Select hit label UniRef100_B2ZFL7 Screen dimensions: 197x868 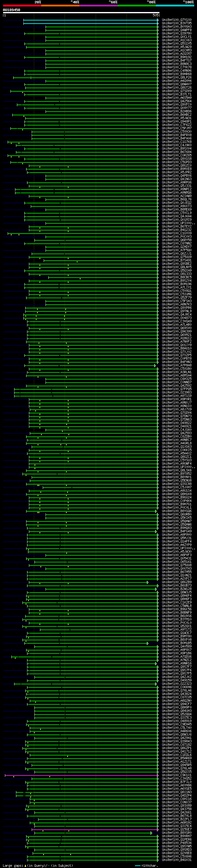(x=177, y=819)
